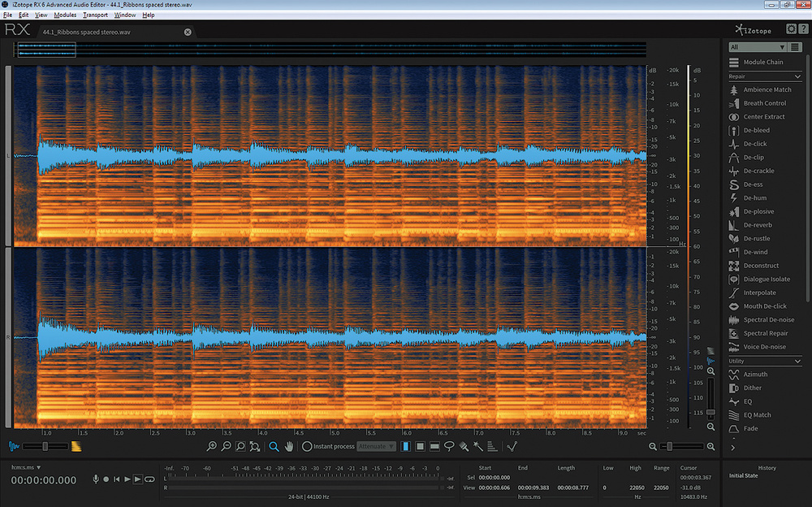
Task: Activate the zoom magnifier tool
Action: tap(274, 446)
